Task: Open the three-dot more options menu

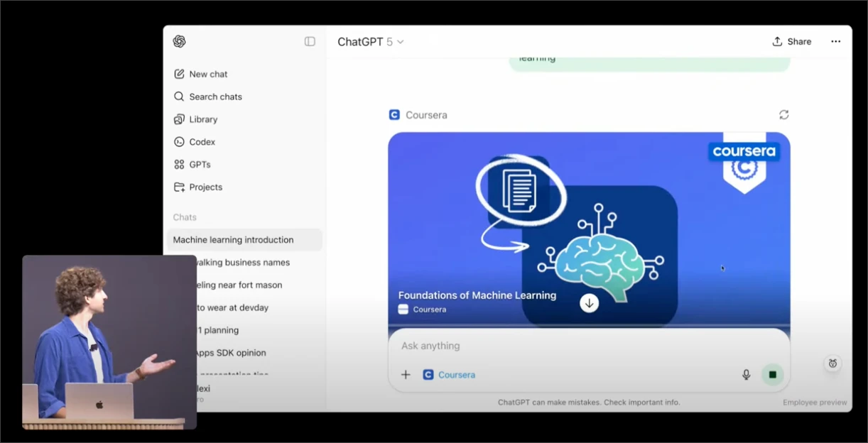Action: [x=835, y=41]
